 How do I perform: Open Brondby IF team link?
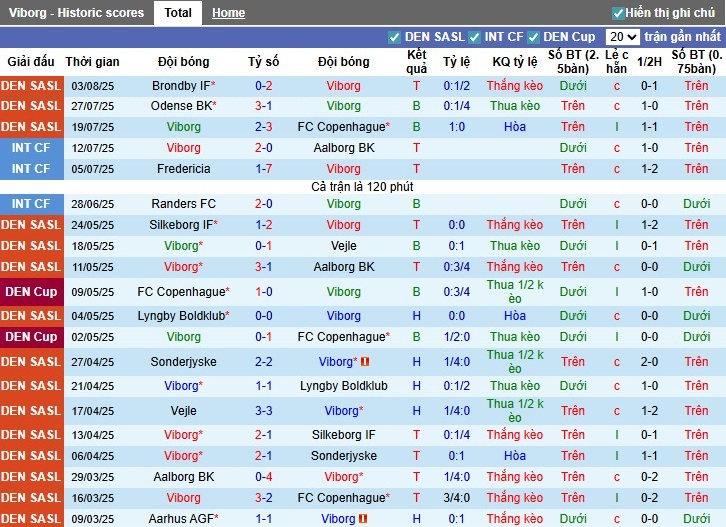coord(183,86)
